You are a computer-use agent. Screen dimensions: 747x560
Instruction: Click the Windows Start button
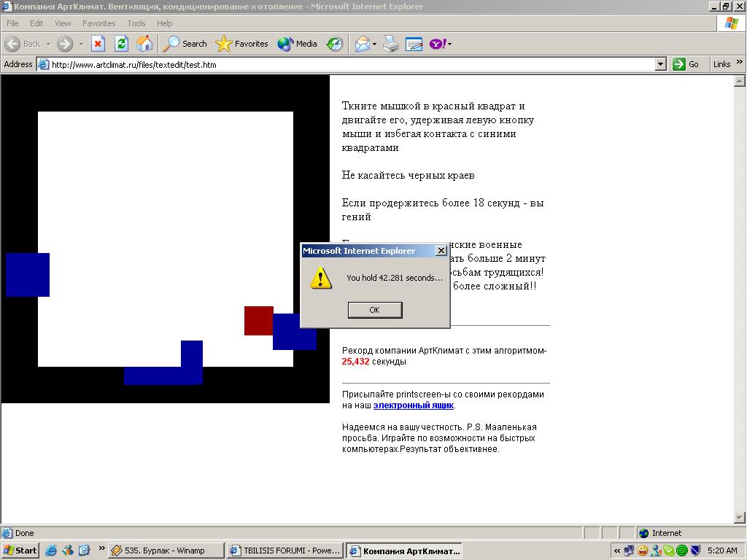pos(20,551)
